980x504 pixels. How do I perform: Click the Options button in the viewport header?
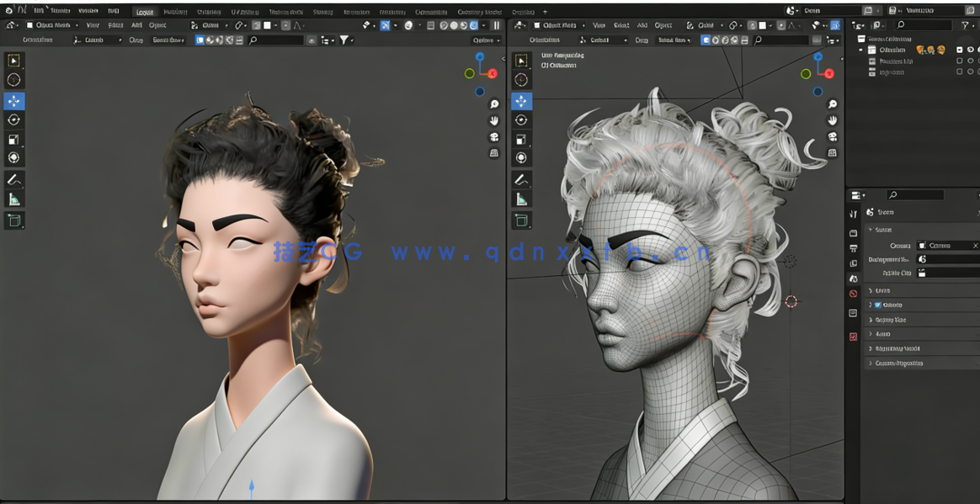486,40
